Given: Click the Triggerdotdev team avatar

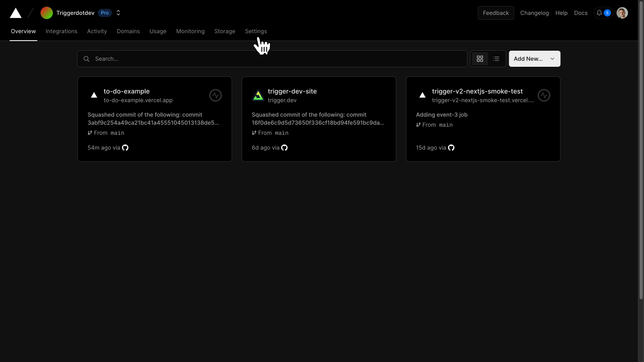Looking at the screenshot, I should 47,13.
